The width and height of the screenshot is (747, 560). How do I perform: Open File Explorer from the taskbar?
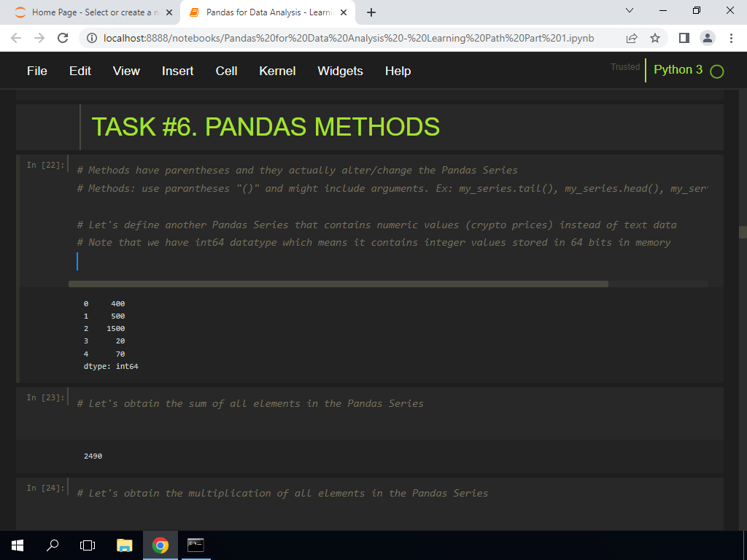coord(124,545)
